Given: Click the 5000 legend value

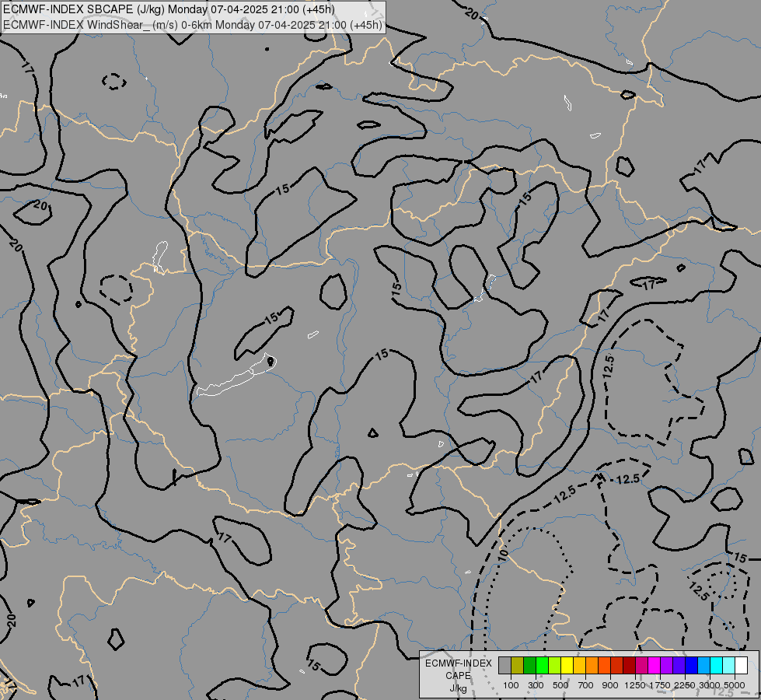Looking at the screenshot, I should coord(735,685).
